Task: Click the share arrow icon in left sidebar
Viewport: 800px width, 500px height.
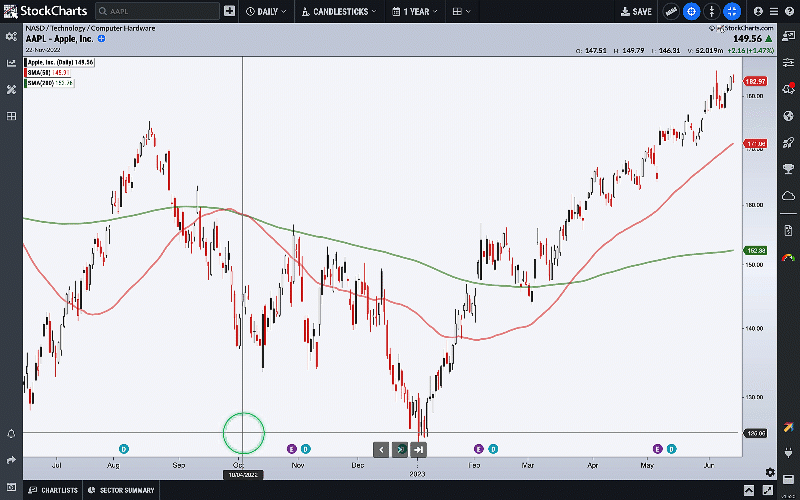Action: coord(11,460)
